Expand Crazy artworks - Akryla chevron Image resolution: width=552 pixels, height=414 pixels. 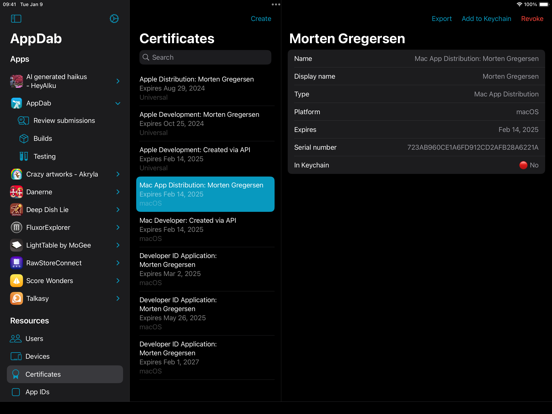coord(118,174)
